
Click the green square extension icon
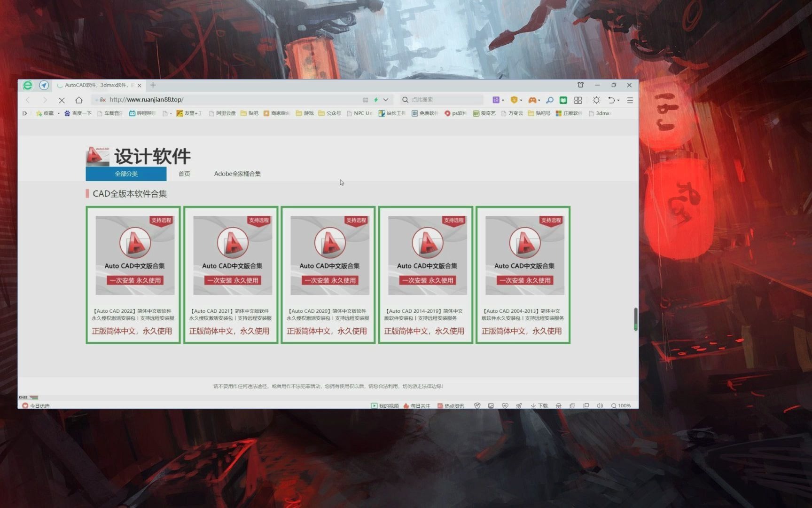tap(563, 100)
